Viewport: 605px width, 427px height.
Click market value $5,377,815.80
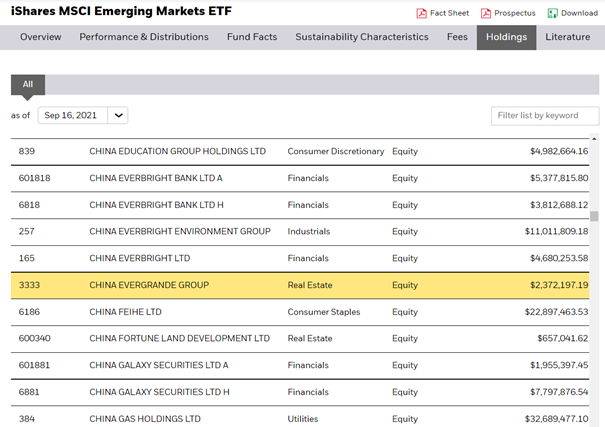pos(559,178)
